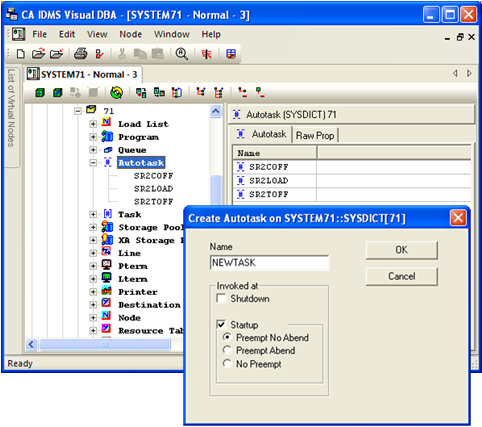Click the Task node icon
This screenshot has width=482, height=427.
[x=107, y=214]
